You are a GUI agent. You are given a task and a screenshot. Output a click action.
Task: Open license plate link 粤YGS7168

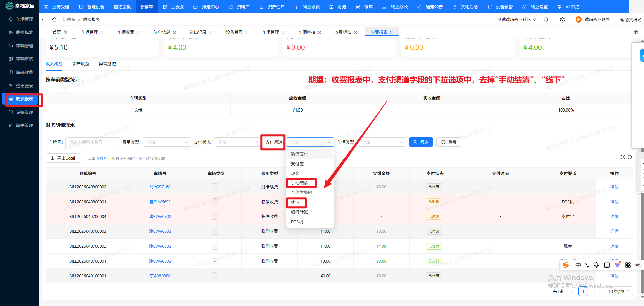point(160,187)
